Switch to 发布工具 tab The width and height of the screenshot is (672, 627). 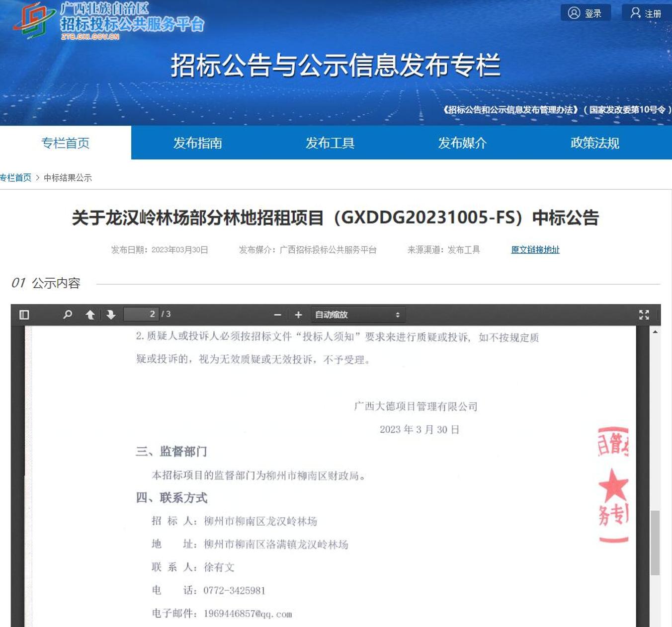(x=330, y=143)
